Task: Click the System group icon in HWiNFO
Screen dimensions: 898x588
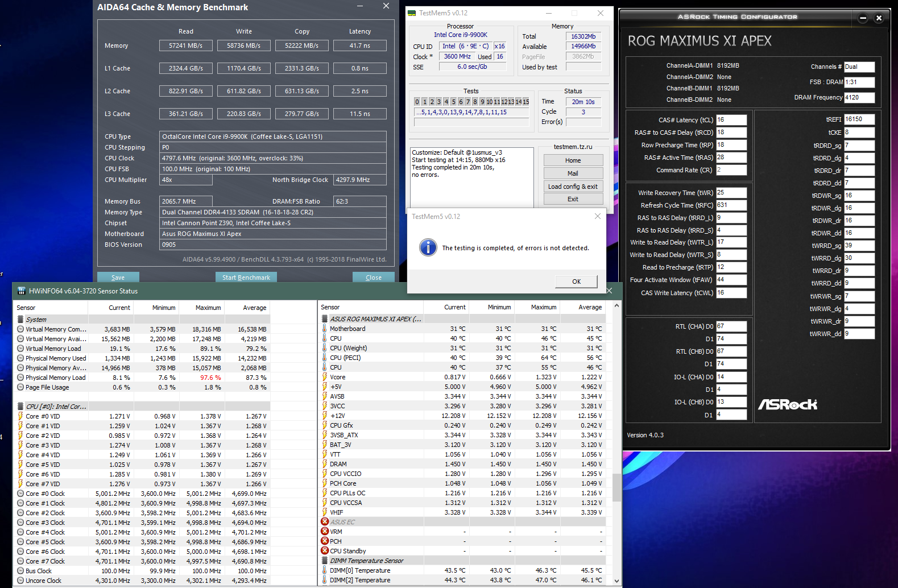Action: (x=20, y=320)
